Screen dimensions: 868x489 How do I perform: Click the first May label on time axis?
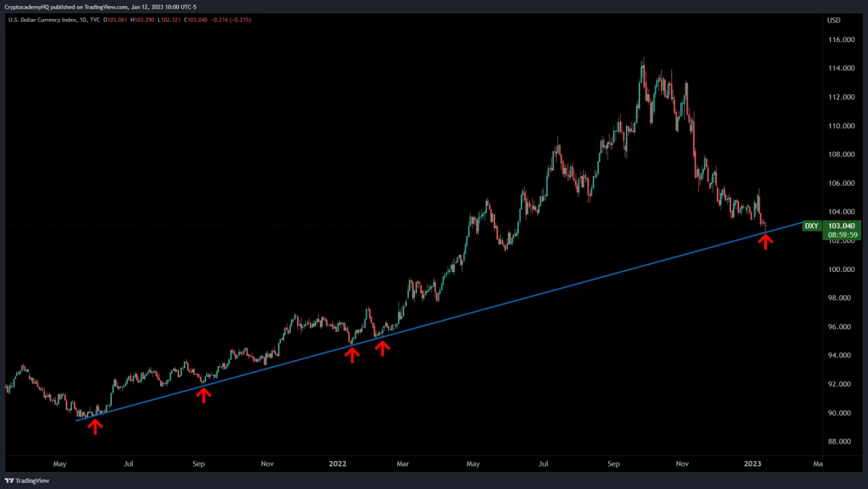click(x=60, y=464)
